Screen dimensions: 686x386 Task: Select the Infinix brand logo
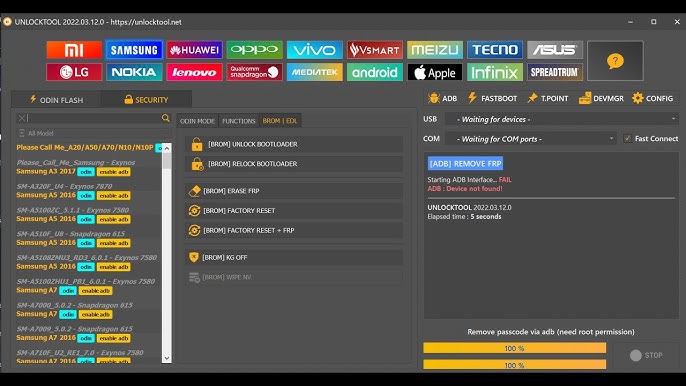point(495,72)
